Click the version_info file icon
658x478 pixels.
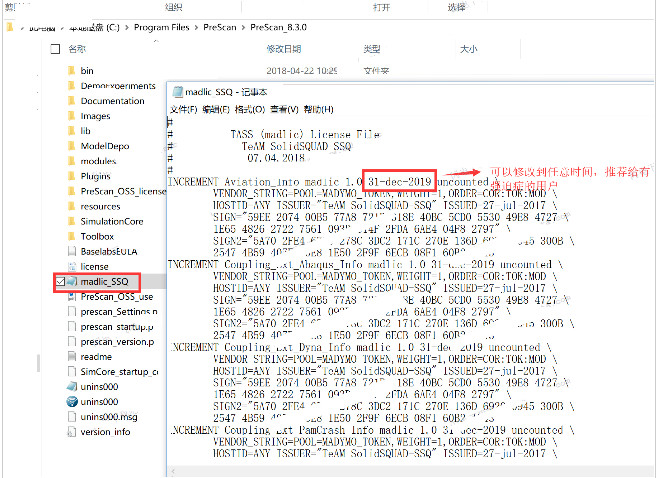[x=70, y=432]
